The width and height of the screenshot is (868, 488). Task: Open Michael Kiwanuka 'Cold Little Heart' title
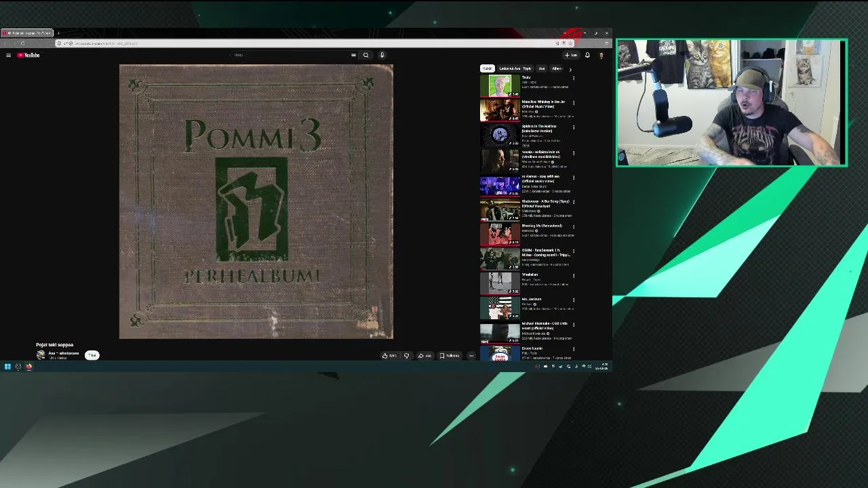[x=545, y=326]
